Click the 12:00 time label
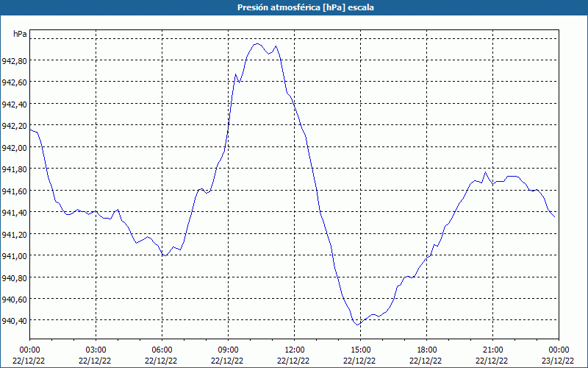 click(295, 350)
